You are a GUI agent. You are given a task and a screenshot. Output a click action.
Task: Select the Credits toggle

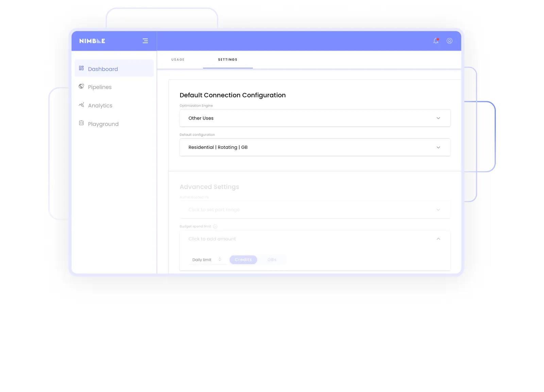[243, 260]
